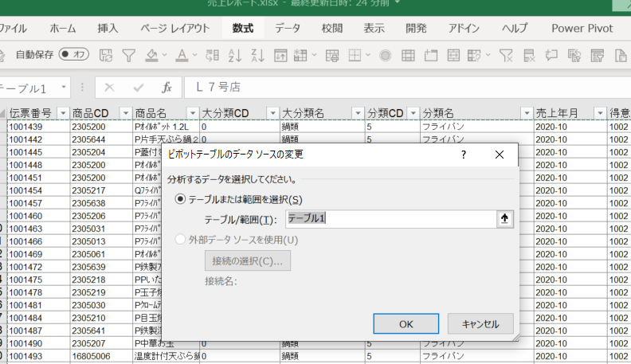Click the document icon at toolbar far right
The width and height of the screenshot is (631, 364).
[621, 55]
